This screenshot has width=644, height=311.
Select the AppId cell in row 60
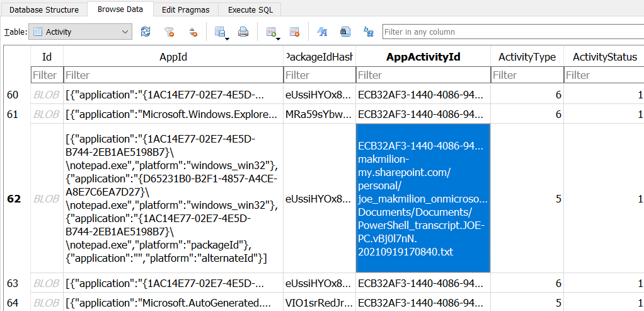[173, 95]
